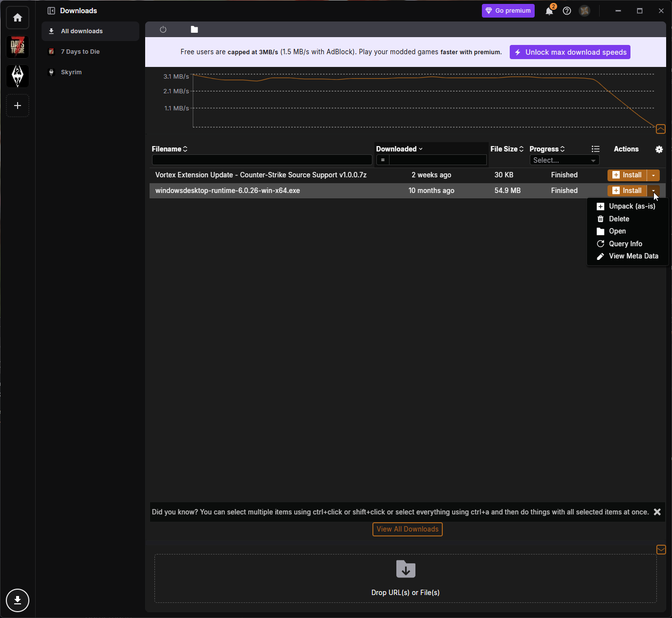This screenshot has height=618, width=672.
Task: Select windowsdesktop-runtime-6.0.26-win-x64.exe filename
Action: coord(228,191)
